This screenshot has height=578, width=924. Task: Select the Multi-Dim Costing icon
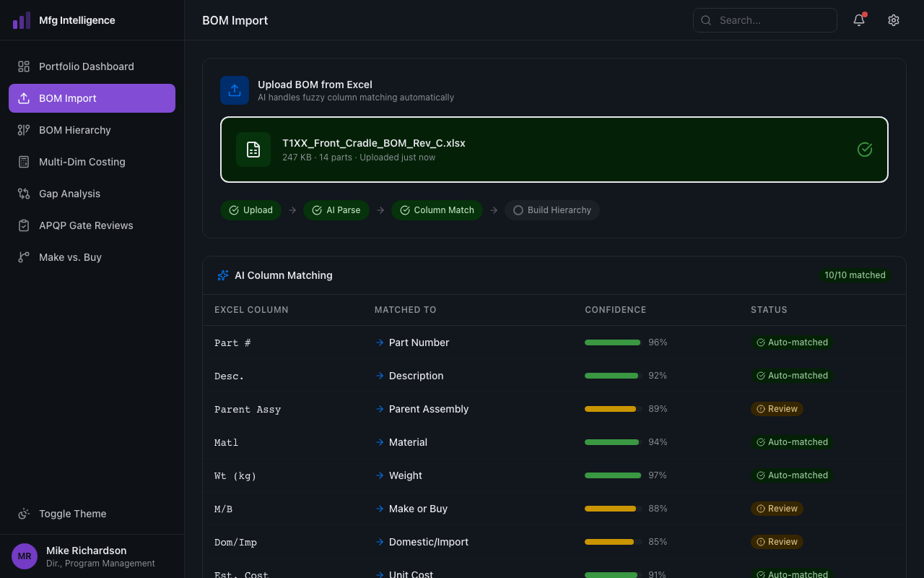coord(25,162)
